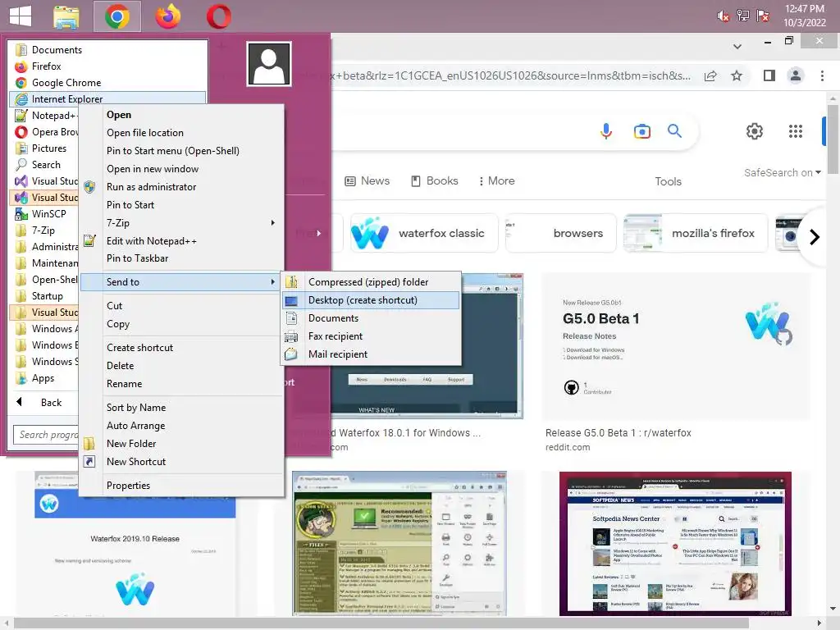The height and width of the screenshot is (630, 840).
Task: Send to Mail recipient
Action: 371,354
